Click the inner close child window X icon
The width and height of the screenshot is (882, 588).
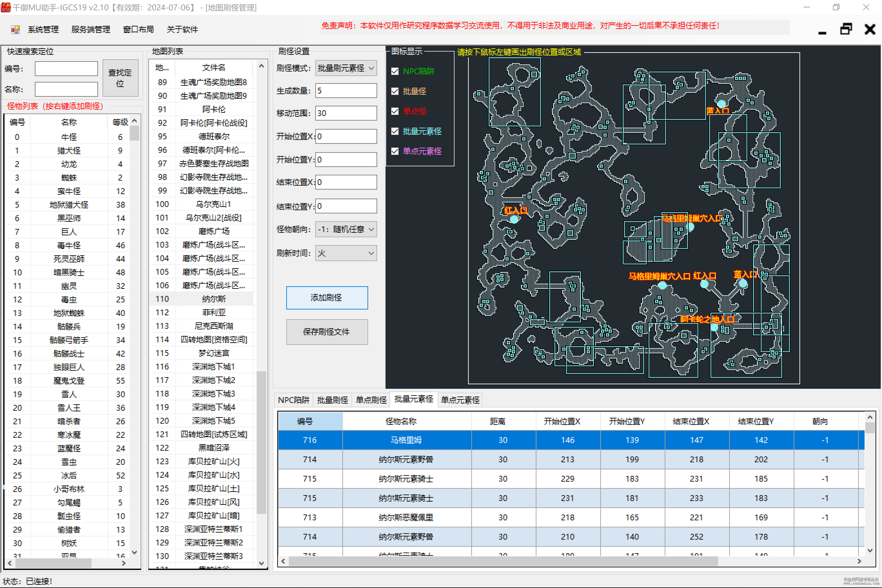click(870, 29)
